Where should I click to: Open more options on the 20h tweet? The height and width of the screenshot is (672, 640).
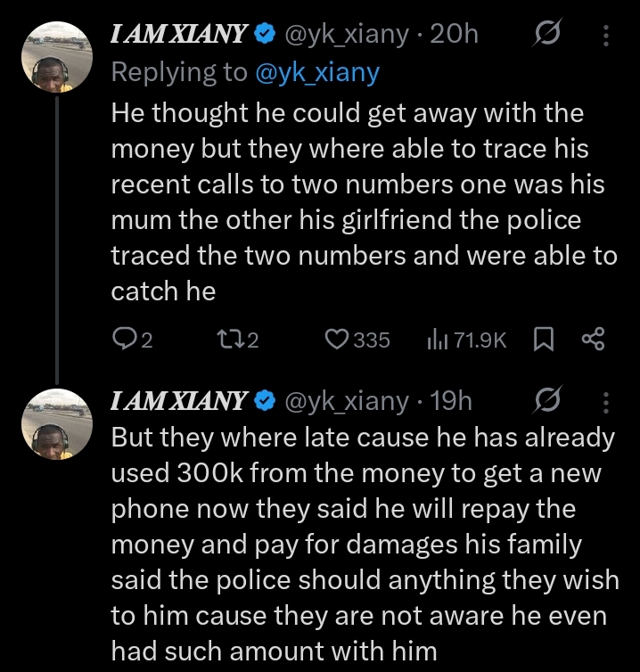606,35
